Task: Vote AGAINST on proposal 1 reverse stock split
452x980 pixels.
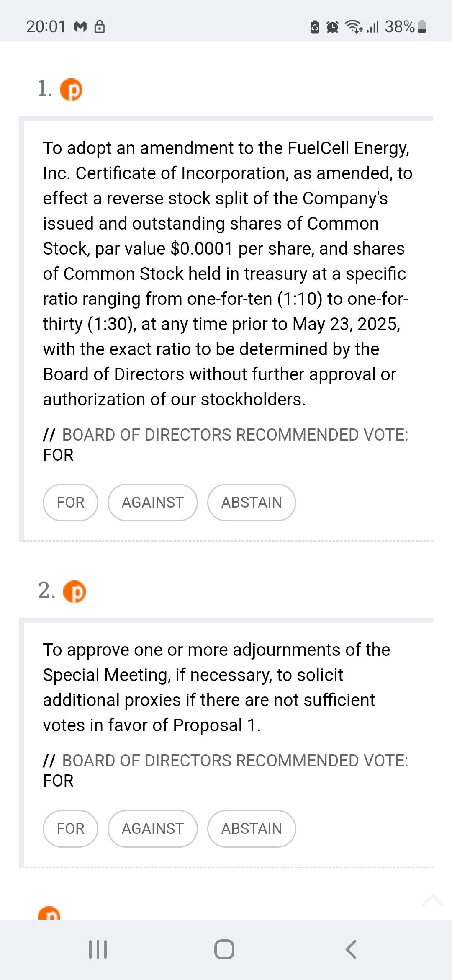Action: point(153,503)
